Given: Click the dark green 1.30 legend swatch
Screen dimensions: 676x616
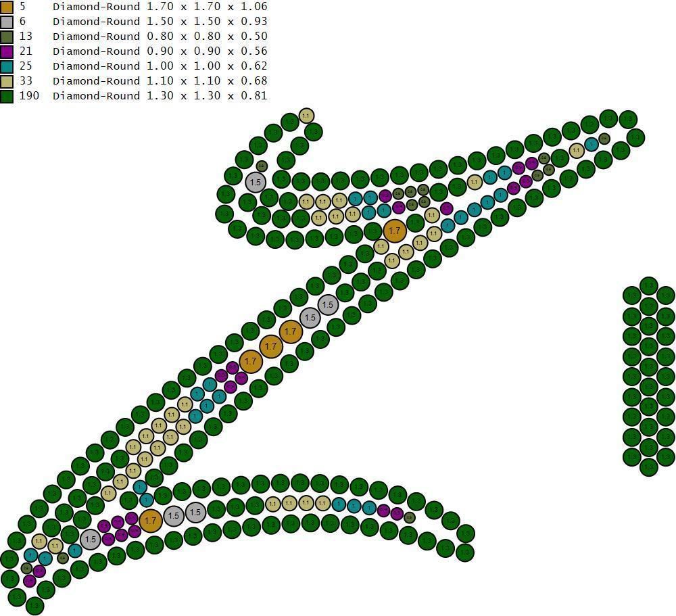Looking at the screenshot, I should point(7,96).
